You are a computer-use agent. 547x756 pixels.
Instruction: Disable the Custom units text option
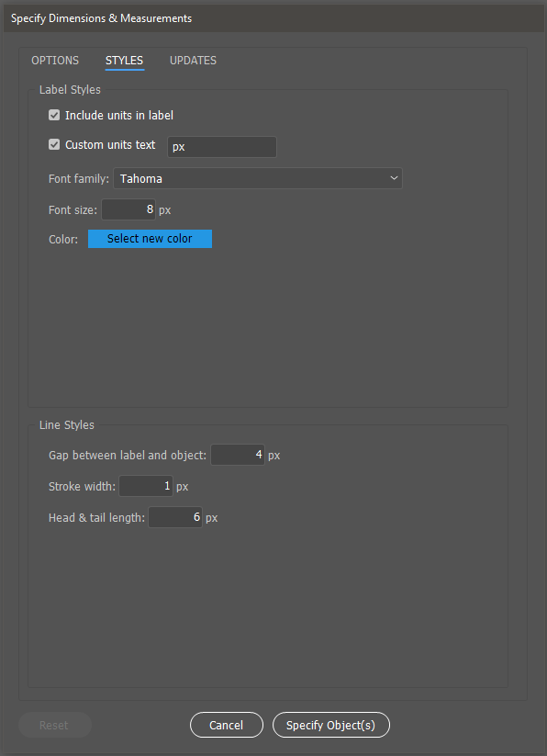click(53, 144)
